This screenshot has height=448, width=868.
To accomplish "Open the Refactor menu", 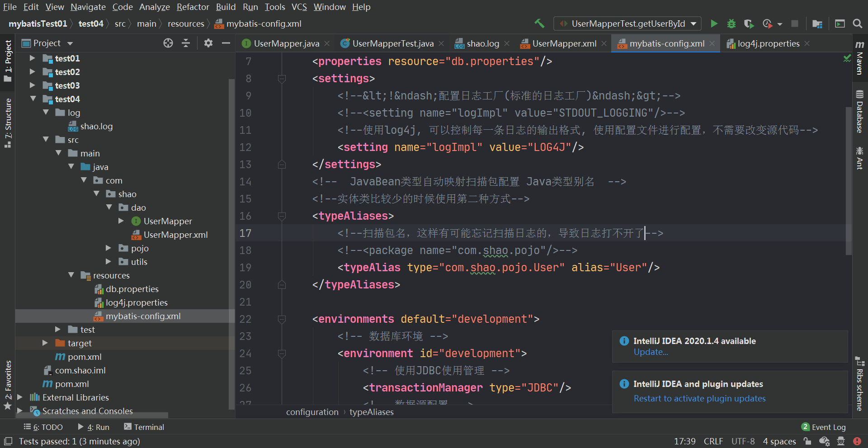I will pyautogui.click(x=193, y=7).
